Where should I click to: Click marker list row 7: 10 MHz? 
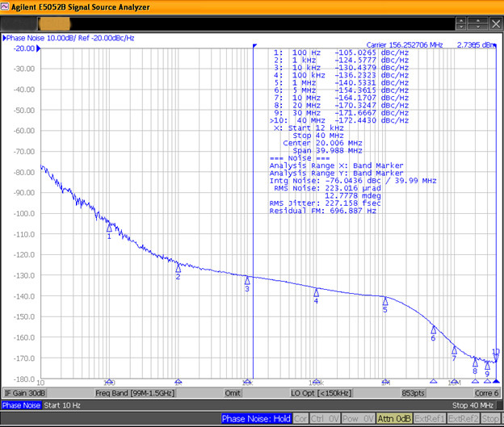pyautogui.click(x=341, y=98)
